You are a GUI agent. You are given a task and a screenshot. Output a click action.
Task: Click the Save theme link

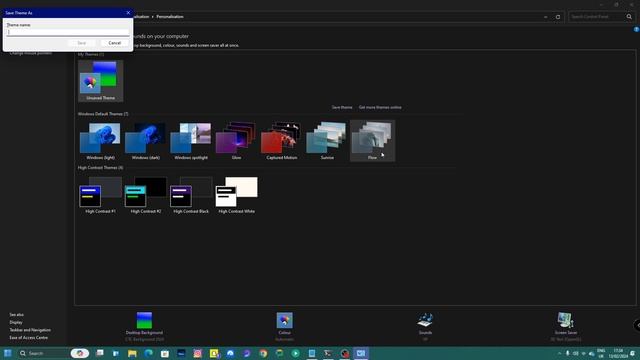click(x=342, y=107)
